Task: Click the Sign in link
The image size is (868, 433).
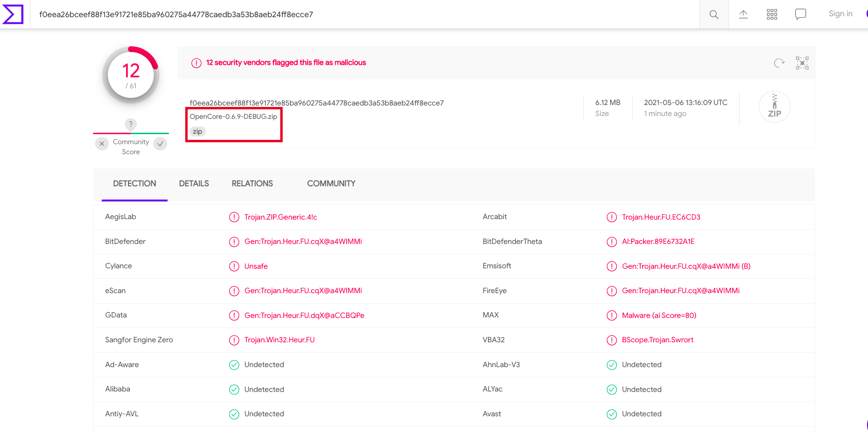Action: [x=840, y=13]
